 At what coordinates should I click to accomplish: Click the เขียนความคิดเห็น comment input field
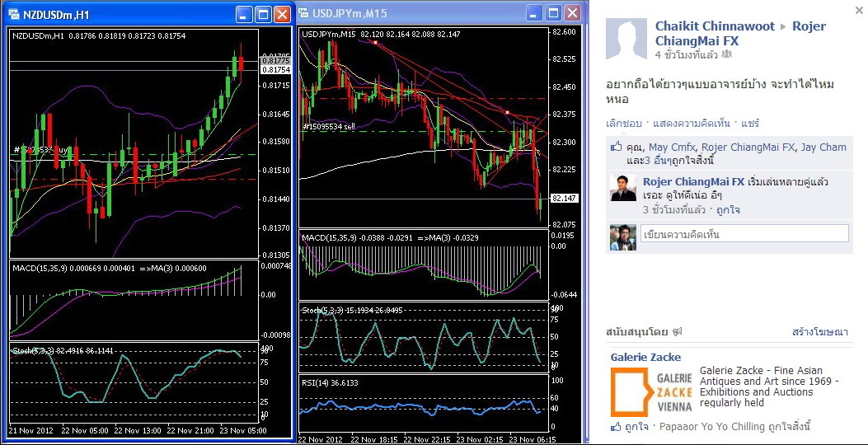tap(744, 233)
